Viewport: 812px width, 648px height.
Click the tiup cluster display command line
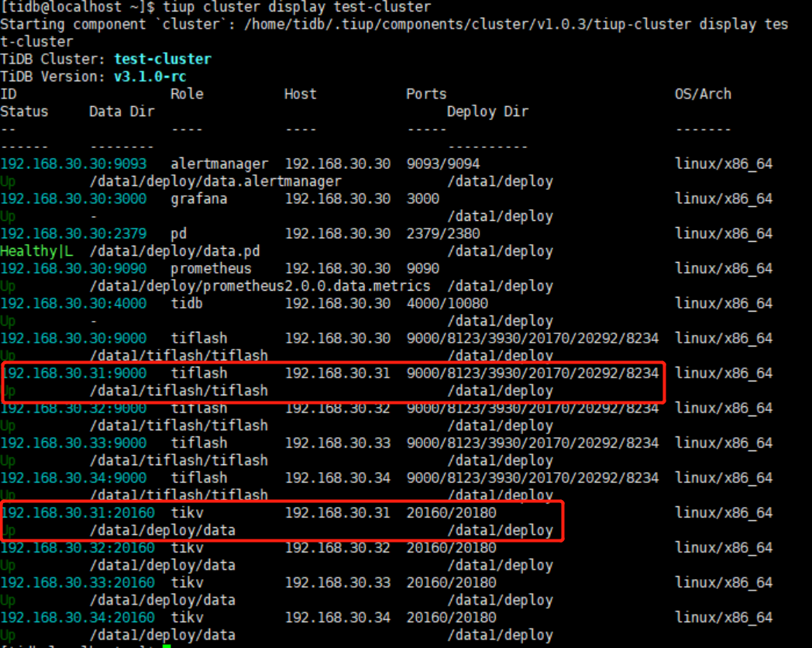point(297,7)
